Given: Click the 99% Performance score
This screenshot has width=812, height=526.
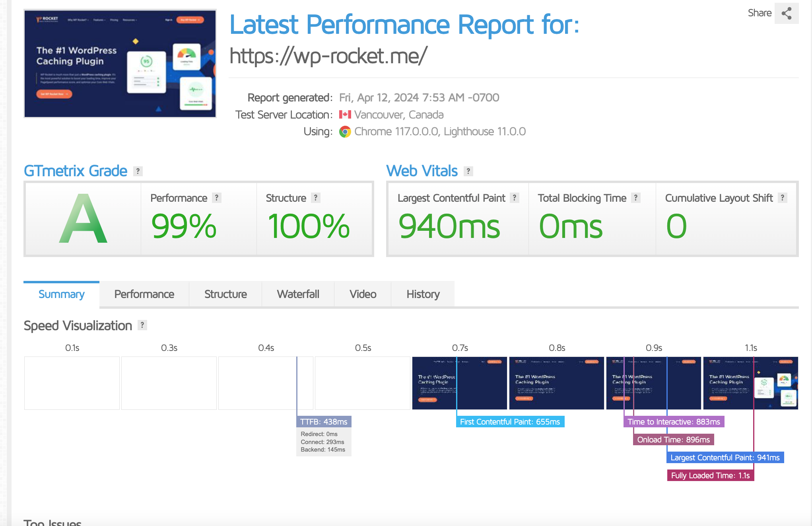Looking at the screenshot, I should point(184,226).
